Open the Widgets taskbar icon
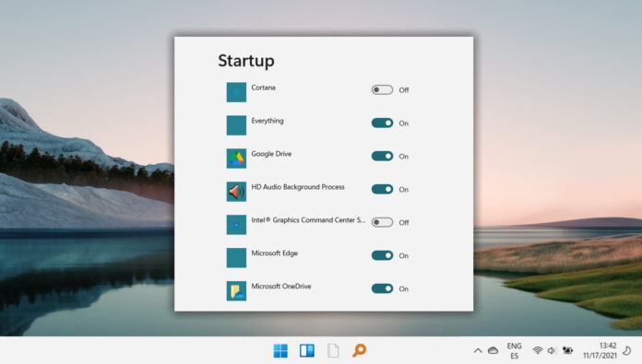The height and width of the screenshot is (364, 642). pyautogui.click(x=306, y=350)
